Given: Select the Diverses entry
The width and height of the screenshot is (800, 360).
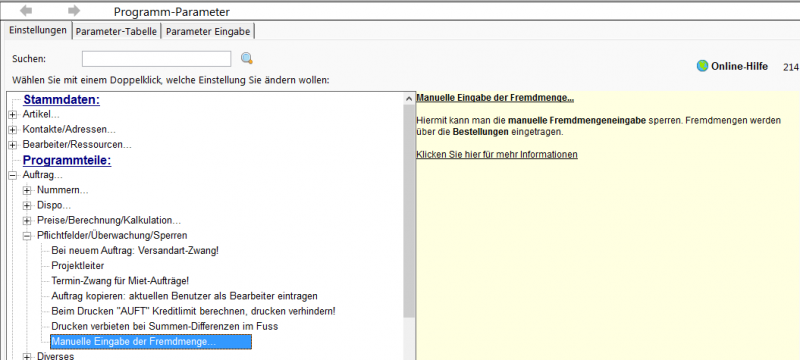Looking at the screenshot, I should (x=56, y=356).
